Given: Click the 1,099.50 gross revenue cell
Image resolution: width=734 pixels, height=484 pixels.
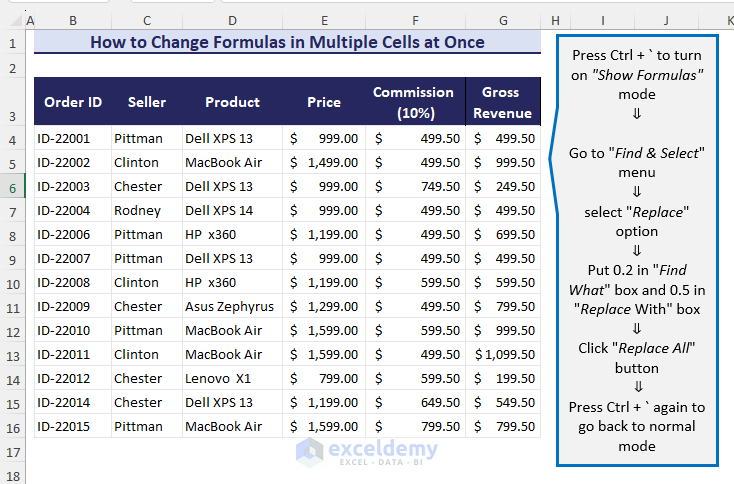Looking at the screenshot, I should pos(503,355).
